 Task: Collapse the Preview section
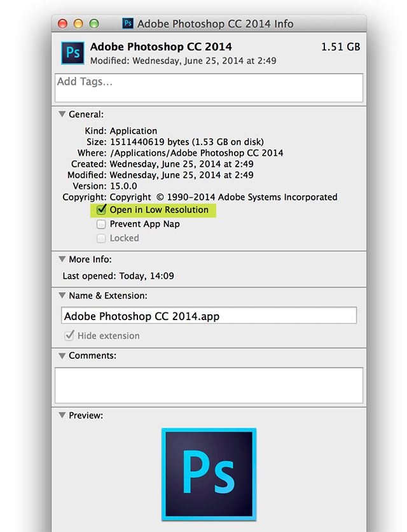(x=62, y=415)
